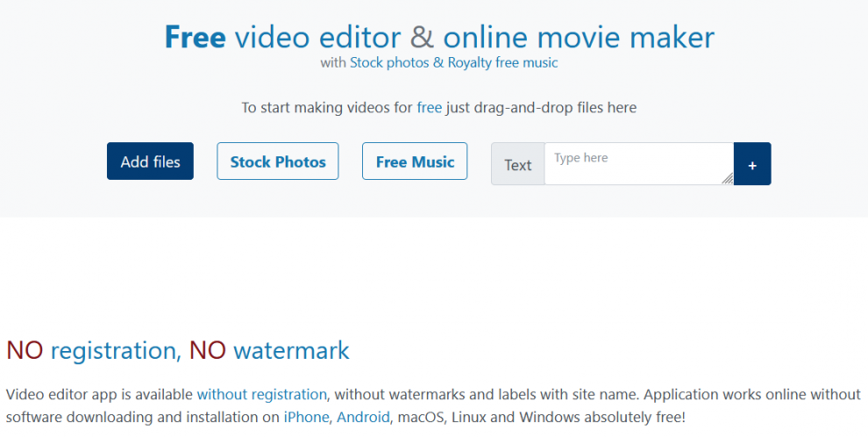The image size is (868, 437).
Task: Click 'To start making videos for' text
Action: [x=327, y=107]
